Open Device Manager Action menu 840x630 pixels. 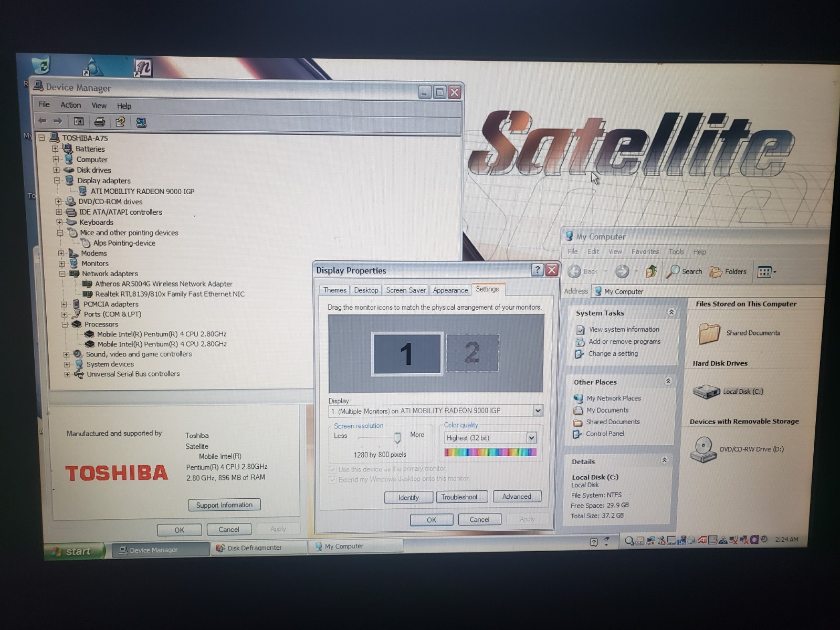pos(70,105)
